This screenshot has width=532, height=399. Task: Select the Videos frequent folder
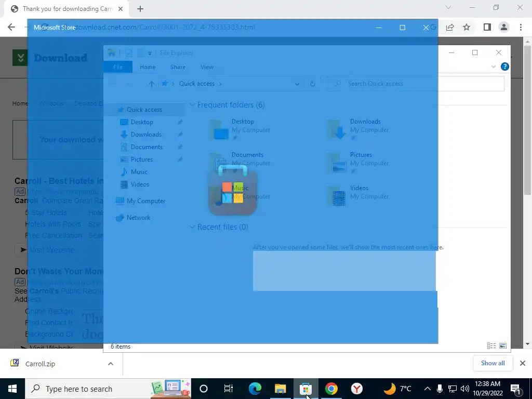(x=360, y=196)
